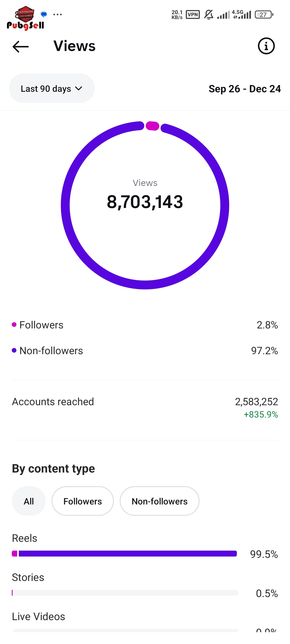Open the info icon about Views
The width and height of the screenshot is (290, 644).
[266, 46]
